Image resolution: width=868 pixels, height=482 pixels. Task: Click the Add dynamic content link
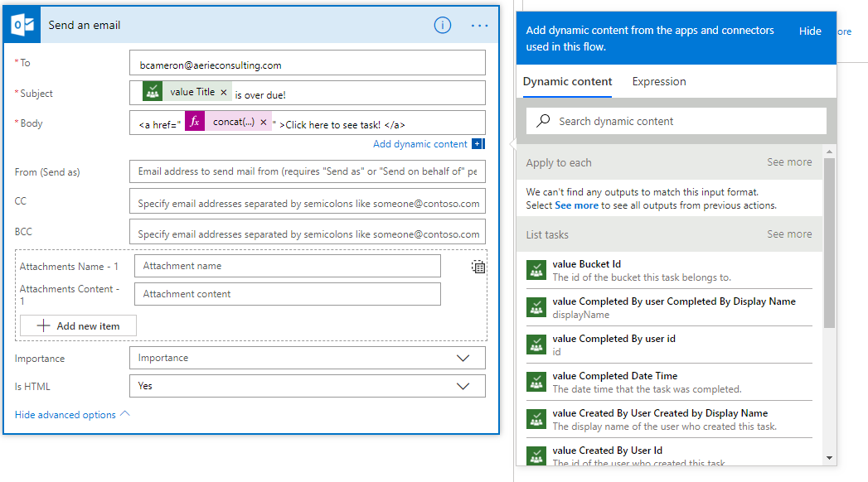tap(420, 144)
